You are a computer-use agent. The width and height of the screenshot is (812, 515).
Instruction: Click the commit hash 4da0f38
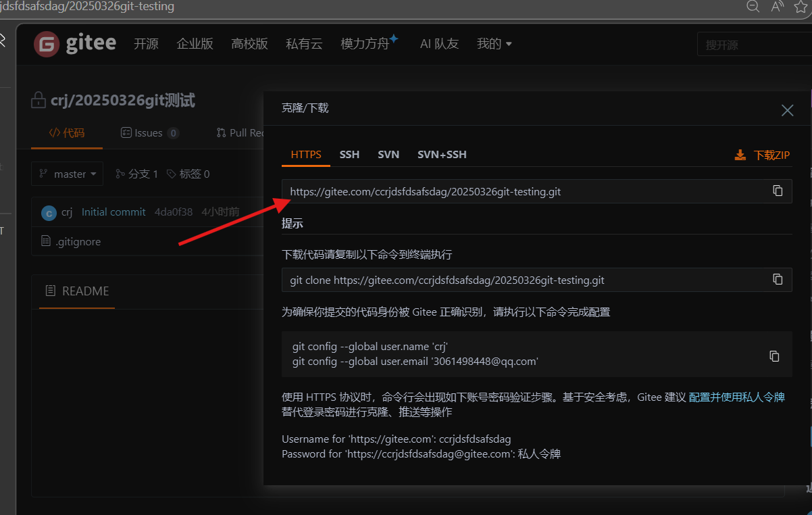tap(174, 212)
